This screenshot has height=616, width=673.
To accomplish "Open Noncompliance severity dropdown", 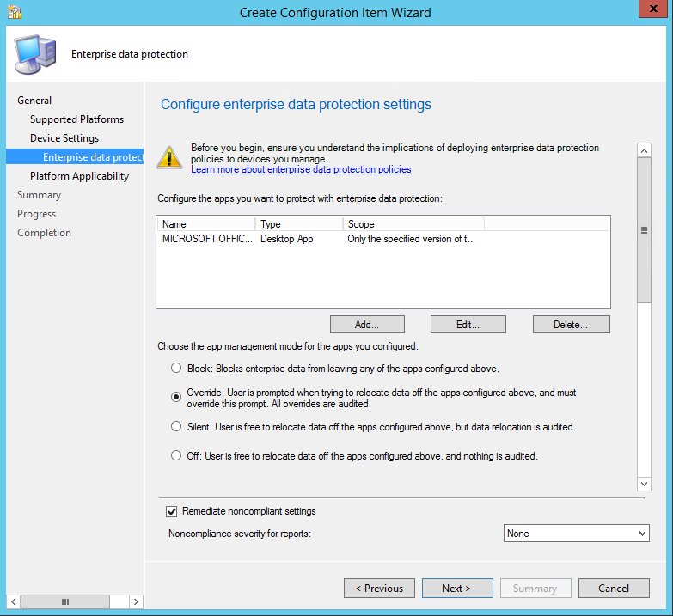I will pos(576,534).
